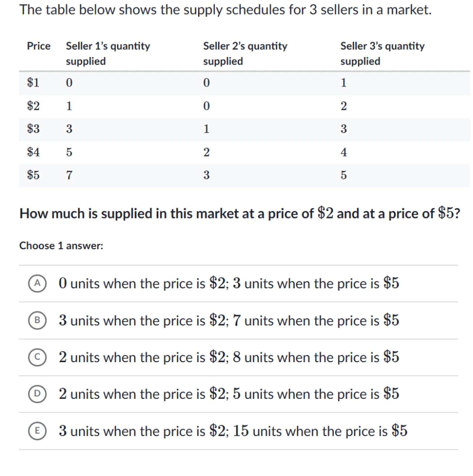Viewport: 473px width, 476px height.
Task: Click the 'Seller 3's quantity supplied' header
Action: tap(382, 54)
